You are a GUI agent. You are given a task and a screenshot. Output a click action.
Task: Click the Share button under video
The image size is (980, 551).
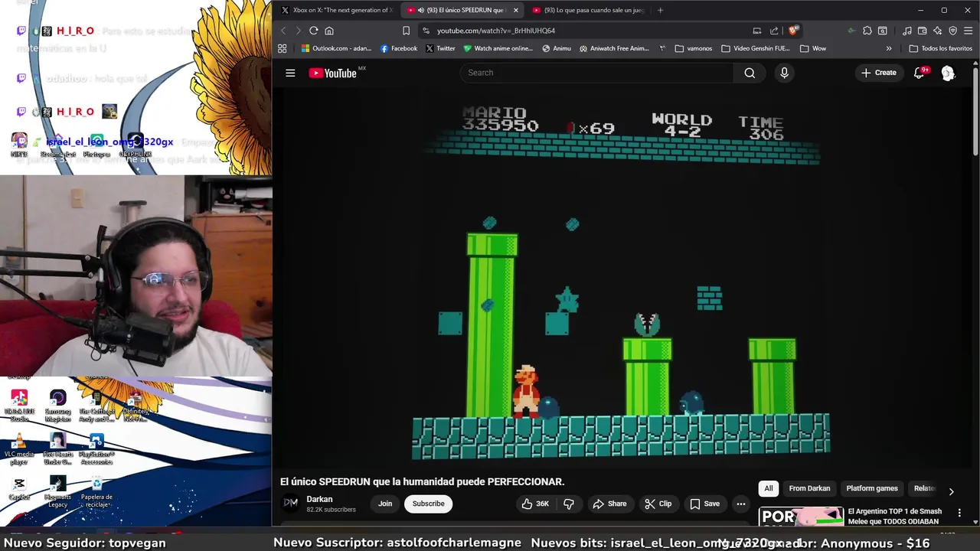coord(609,504)
